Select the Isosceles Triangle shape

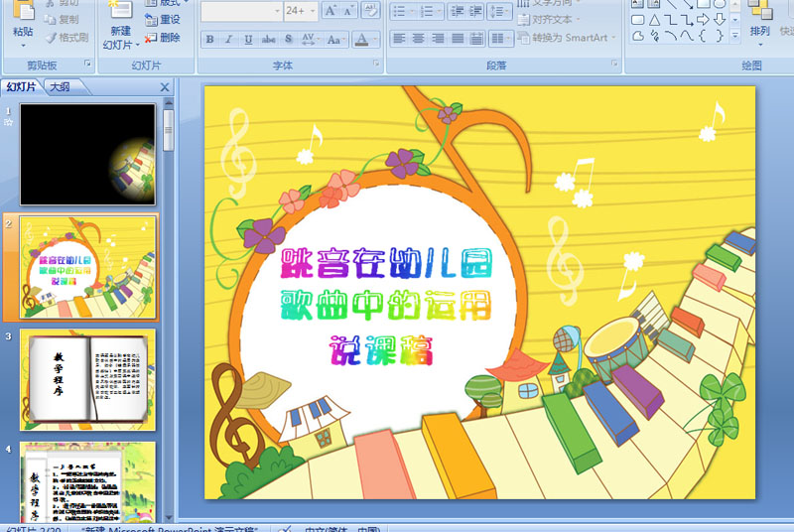655,20
